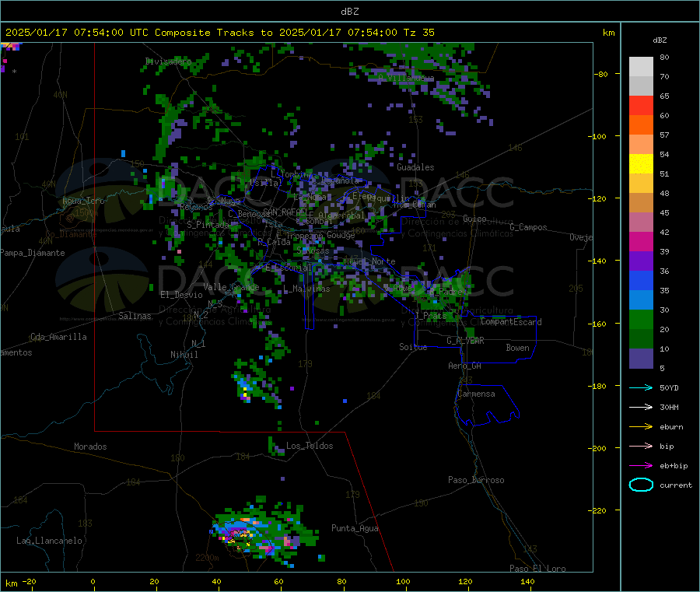Image resolution: width=700 pixels, height=592 pixels.
Task: Click the '140' x-axis tick label
Action: 527,581
